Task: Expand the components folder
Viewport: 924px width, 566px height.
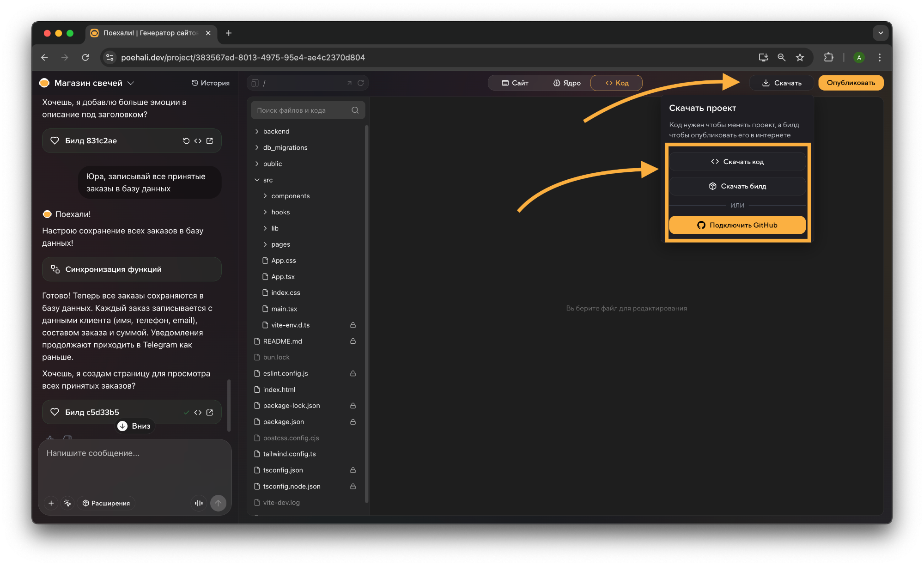Action: 290,196
